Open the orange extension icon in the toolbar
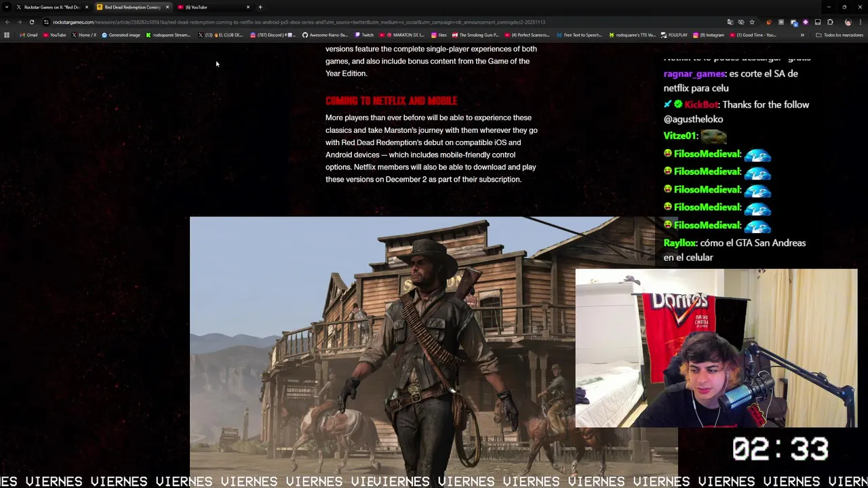 click(x=768, y=22)
